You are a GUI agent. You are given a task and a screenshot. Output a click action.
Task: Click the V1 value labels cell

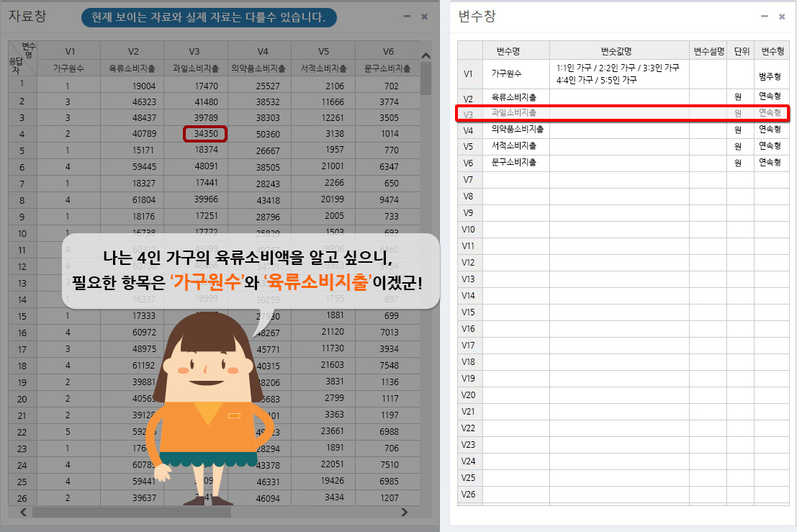pos(619,74)
